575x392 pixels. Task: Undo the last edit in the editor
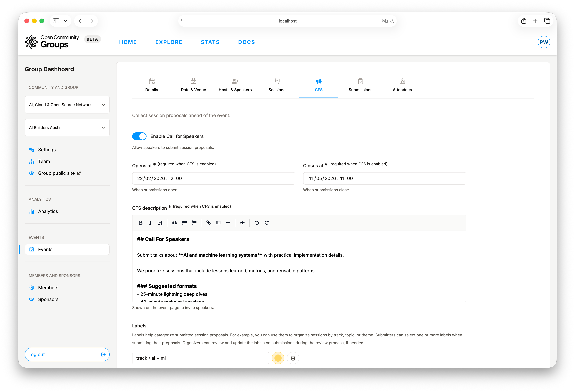(256, 223)
